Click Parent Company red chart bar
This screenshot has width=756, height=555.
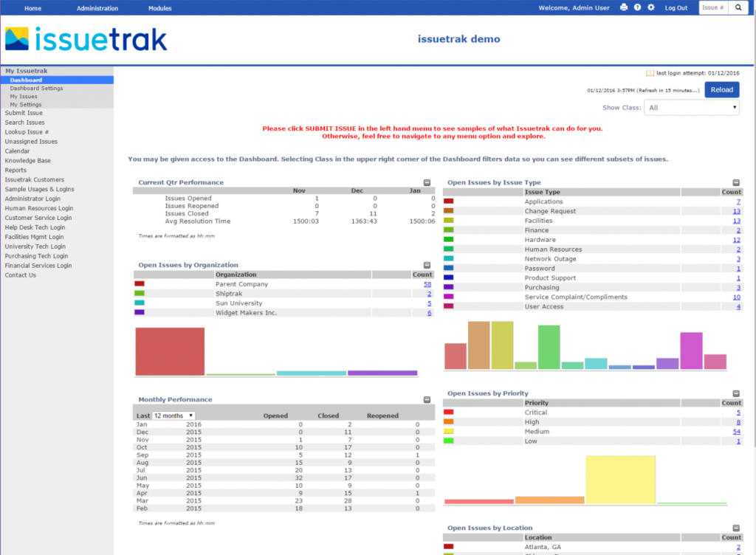click(x=170, y=352)
